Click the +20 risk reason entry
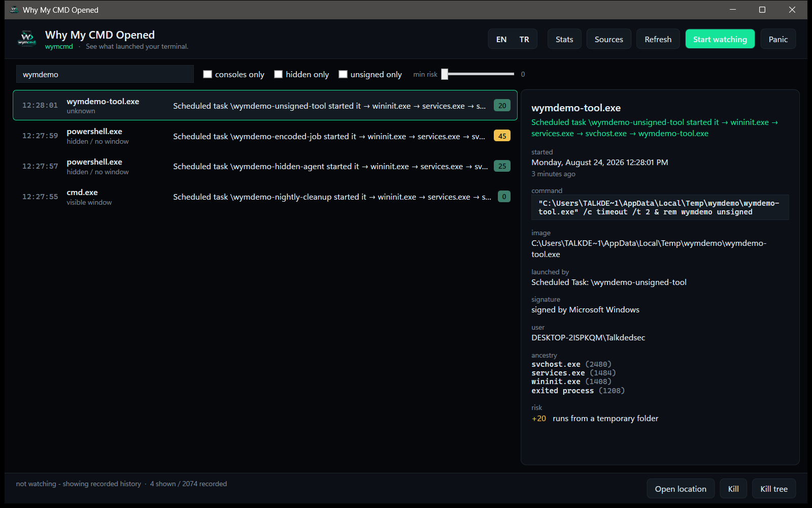Viewport: 812px width, 508px height. [x=595, y=418]
